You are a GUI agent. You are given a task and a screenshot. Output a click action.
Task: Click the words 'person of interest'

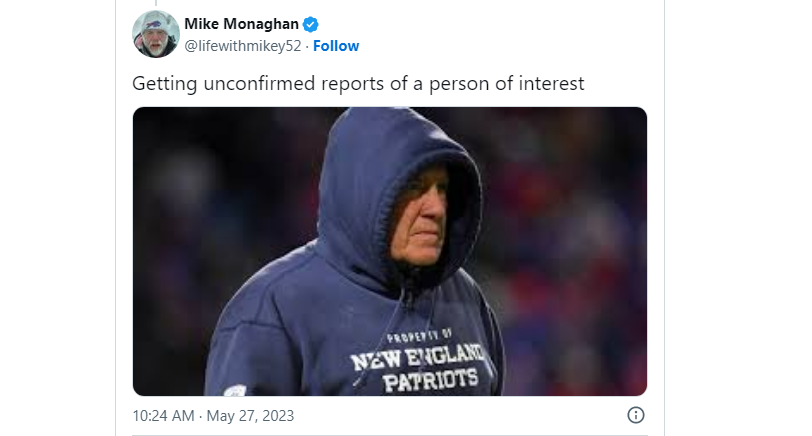point(506,83)
